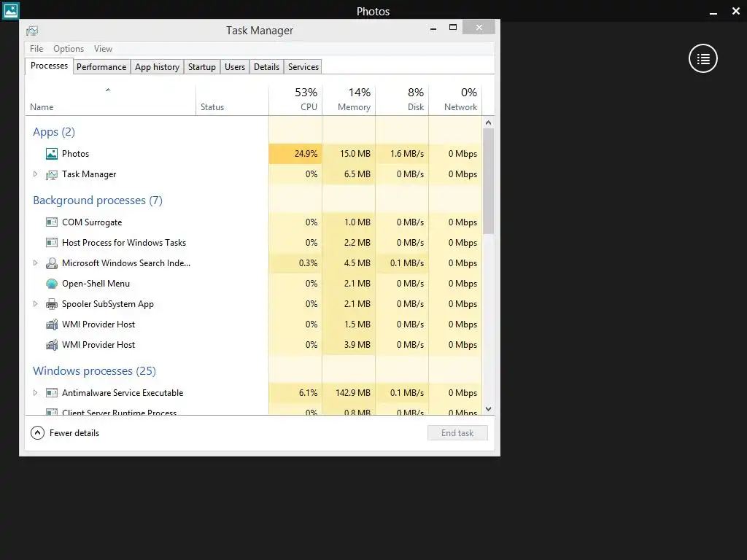Click the first WMI Provider Host icon

pyautogui.click(x=52, y=324)
